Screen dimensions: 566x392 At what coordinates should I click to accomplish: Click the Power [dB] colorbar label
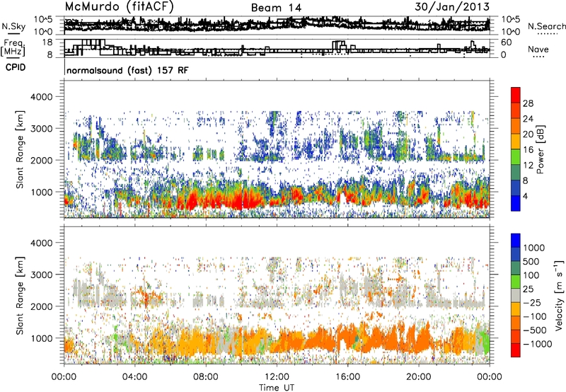pos(541,149)
